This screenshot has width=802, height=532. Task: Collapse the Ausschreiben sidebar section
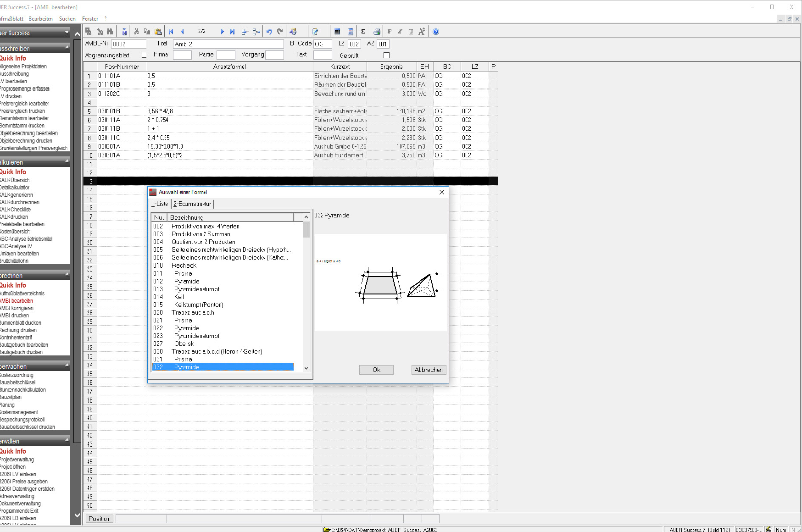pyautogui.click(x=67, y=47)
